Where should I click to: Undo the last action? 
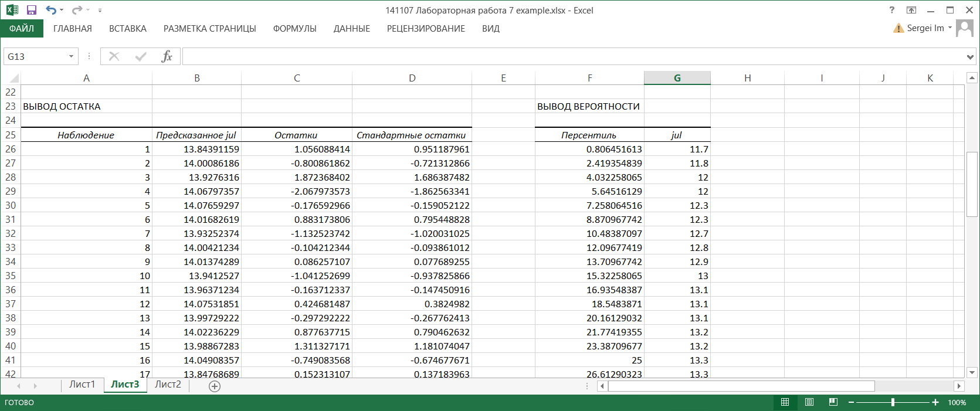[x=51, y=10]
